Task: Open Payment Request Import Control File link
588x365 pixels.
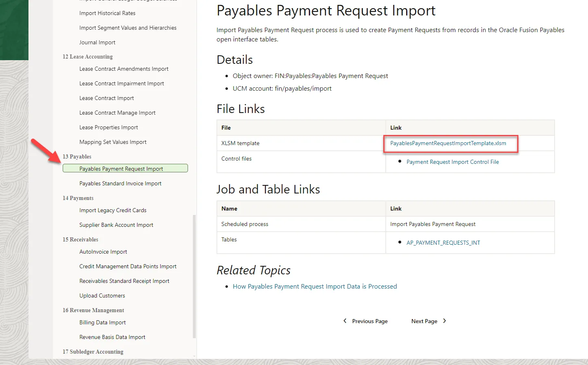Action: pos(452,162)
